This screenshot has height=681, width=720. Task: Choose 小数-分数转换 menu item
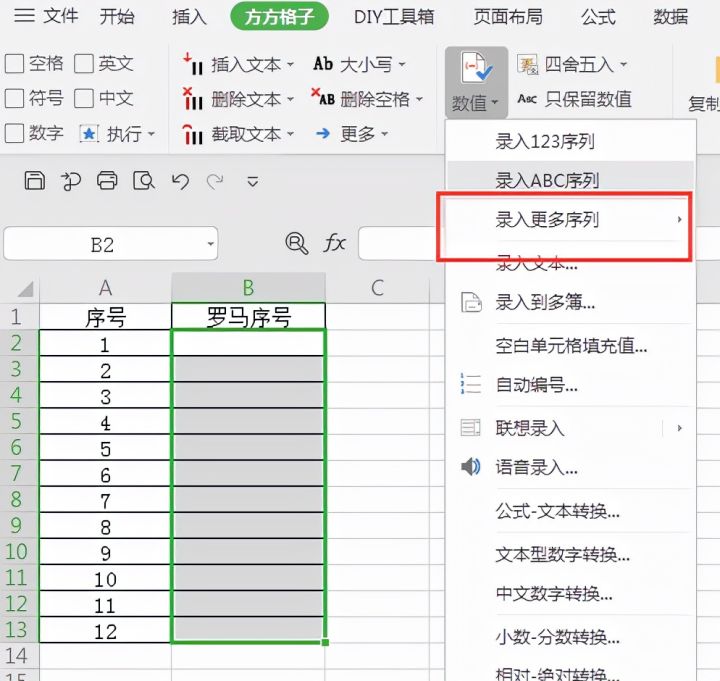point(557,637)
